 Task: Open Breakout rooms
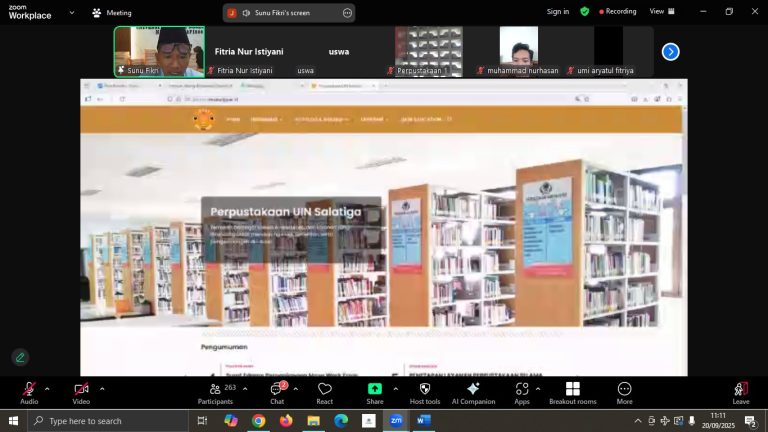coord(573,393)
